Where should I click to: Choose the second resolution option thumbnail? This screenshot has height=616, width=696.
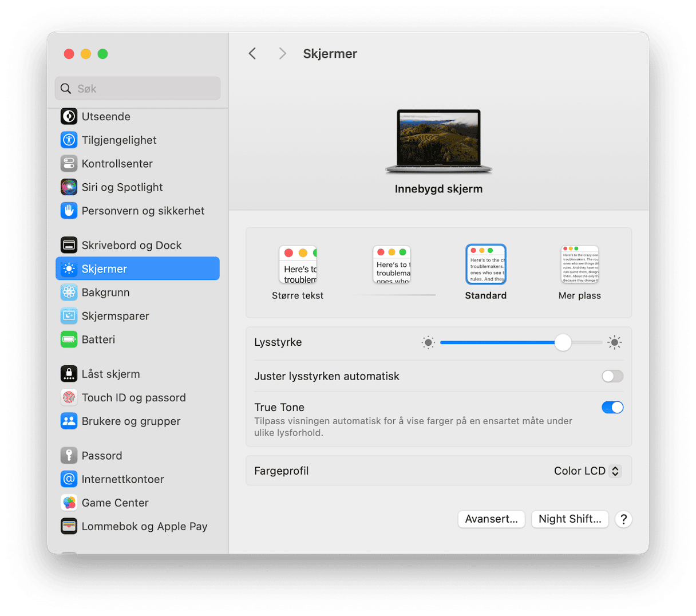(392, 264)
